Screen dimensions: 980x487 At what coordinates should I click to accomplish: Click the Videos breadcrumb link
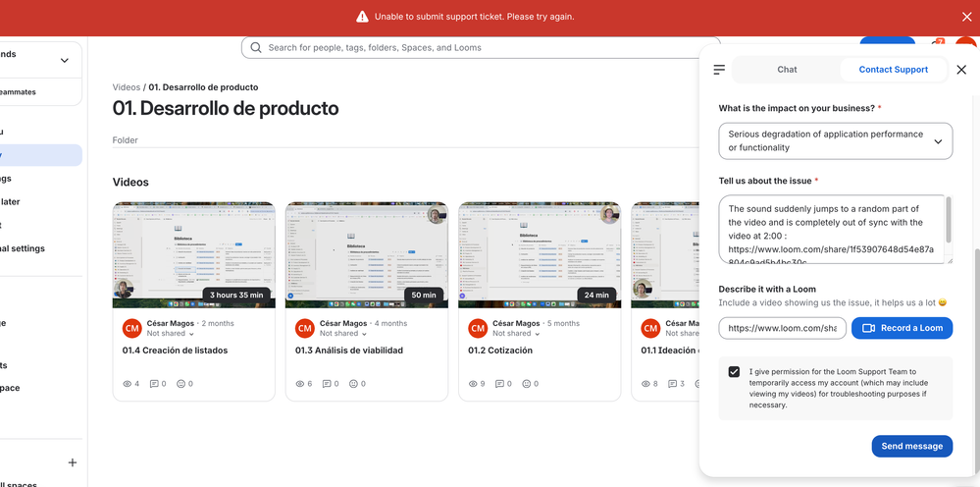[x=127, y=87]
